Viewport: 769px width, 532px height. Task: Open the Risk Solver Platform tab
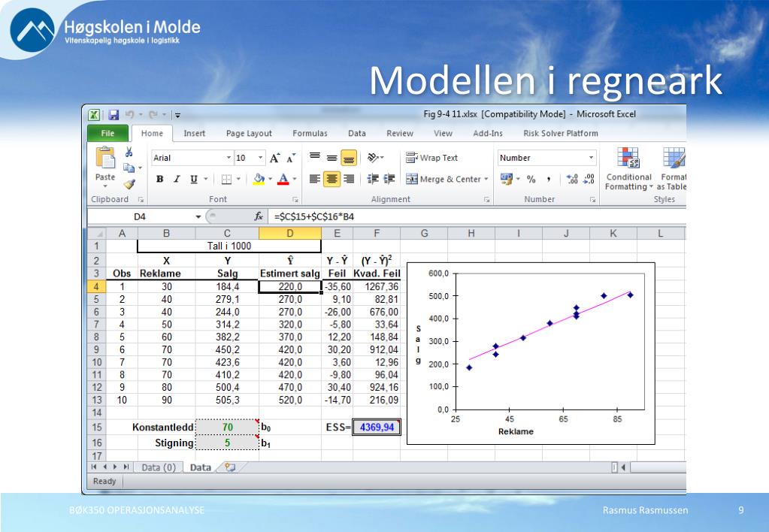(x=561, y=133)
